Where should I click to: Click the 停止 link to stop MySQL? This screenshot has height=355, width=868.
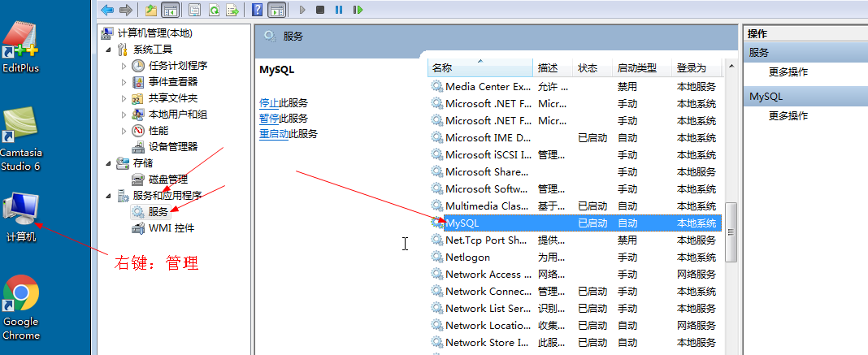point(268,103)
